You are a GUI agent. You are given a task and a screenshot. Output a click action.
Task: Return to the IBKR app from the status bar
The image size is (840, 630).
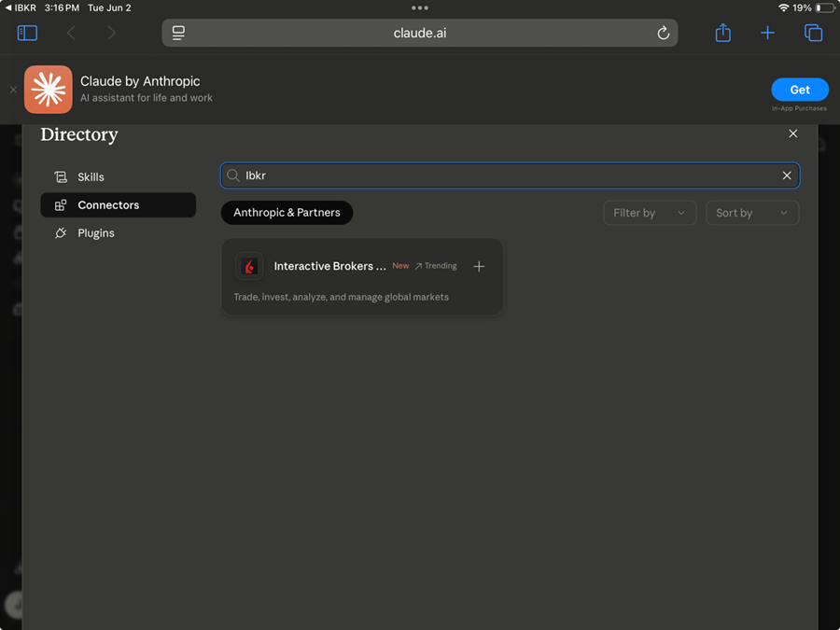click(21, 7)
